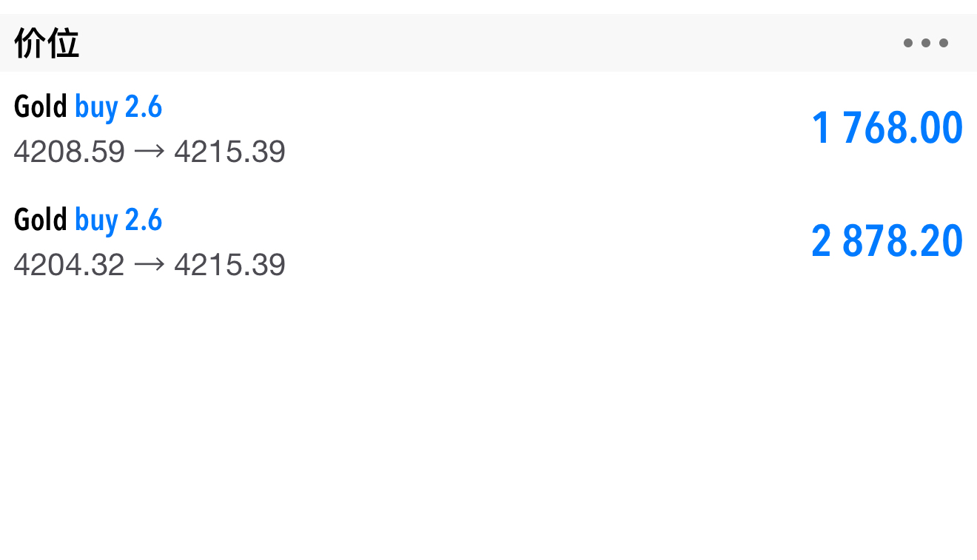977x560 pixels.
Task: Select the first Gold buy 2.6 position
Action: tap(488, 128)
